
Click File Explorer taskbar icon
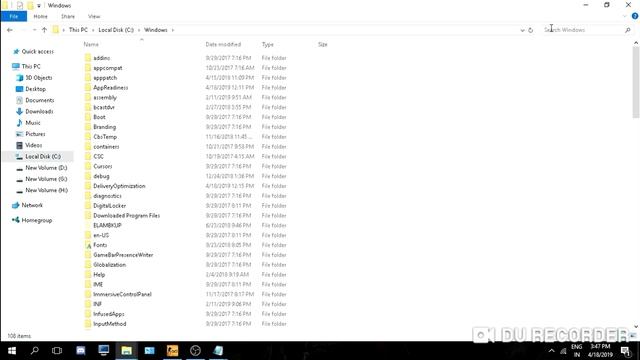coord(127,351)
